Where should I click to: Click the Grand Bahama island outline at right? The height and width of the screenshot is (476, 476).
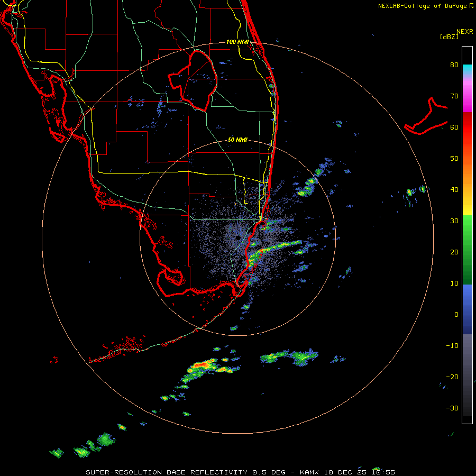426,117
